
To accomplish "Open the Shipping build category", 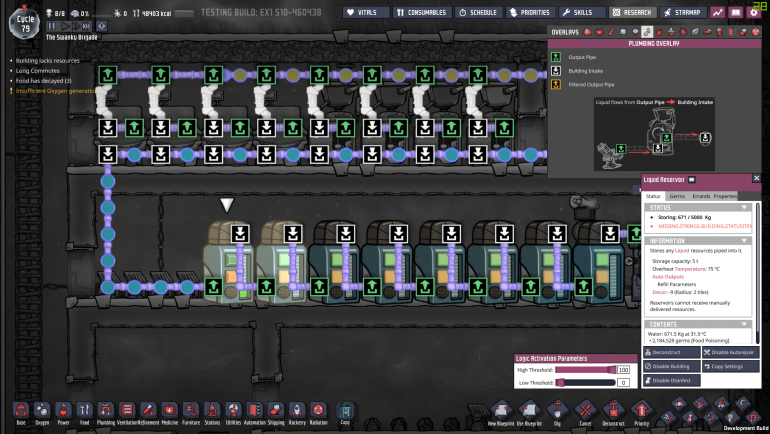I will coord(275,413).
